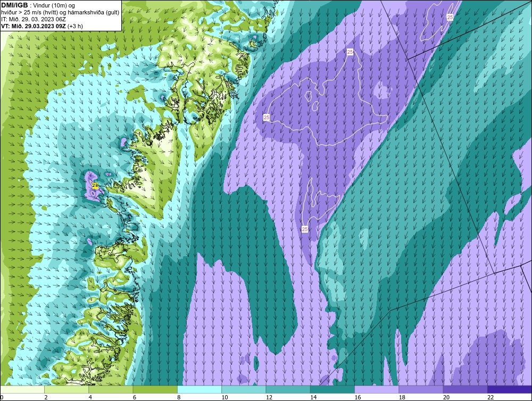Pick the 12–14 medium teal legend swatch
The width and height of the screenshot is (532, 401).
tap(288, 389)
